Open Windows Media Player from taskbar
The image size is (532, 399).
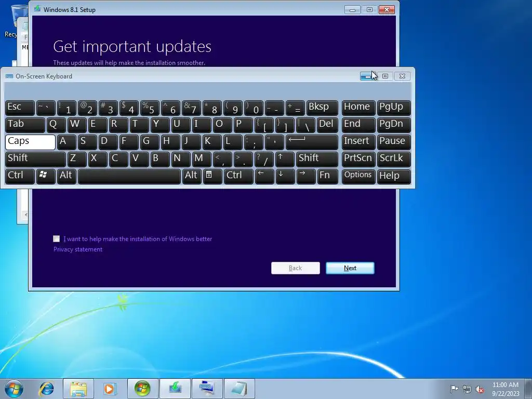pyautogui.click(x=110, y=389)
